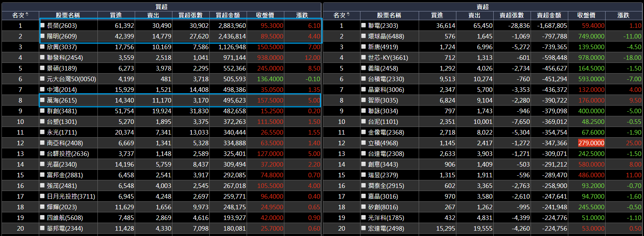The height and width of the screenshot is (236, 644).
Task: Select the checkbox for 立積(4968)
Action: pyautogui.click(x=363, y=143)
